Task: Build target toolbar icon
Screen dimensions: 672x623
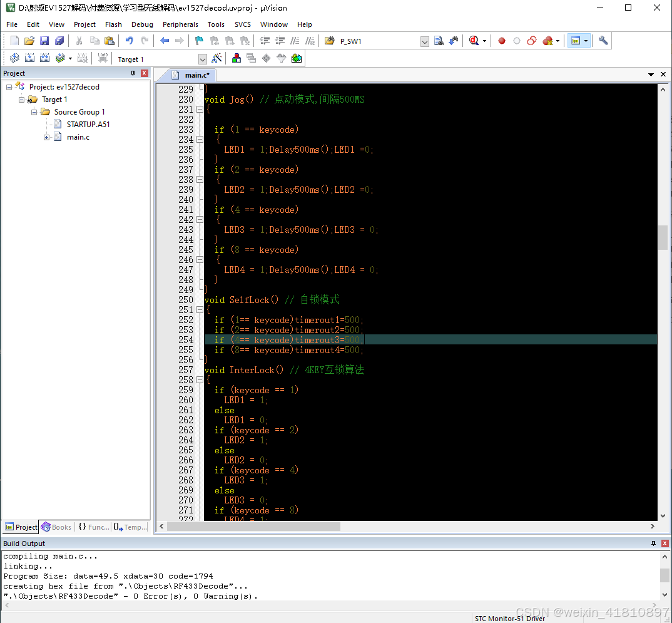Action: pos(29,58)
